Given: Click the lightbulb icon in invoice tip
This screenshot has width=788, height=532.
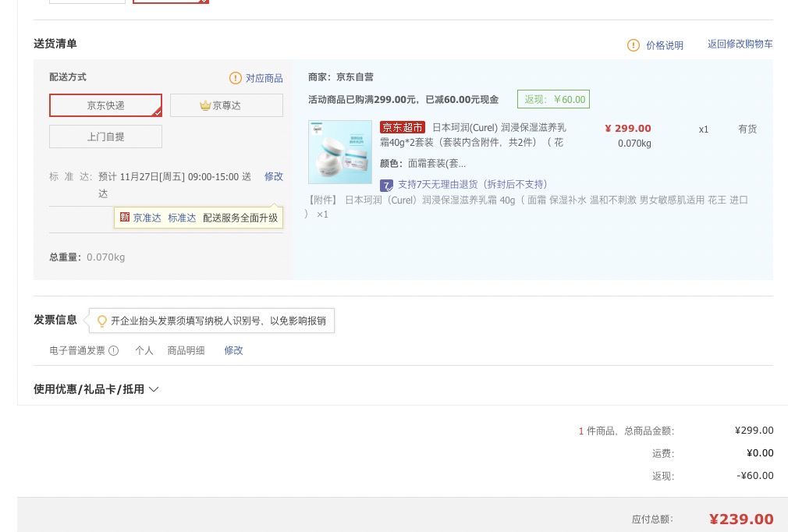Looking at the screenshot, I should (101, 321).
